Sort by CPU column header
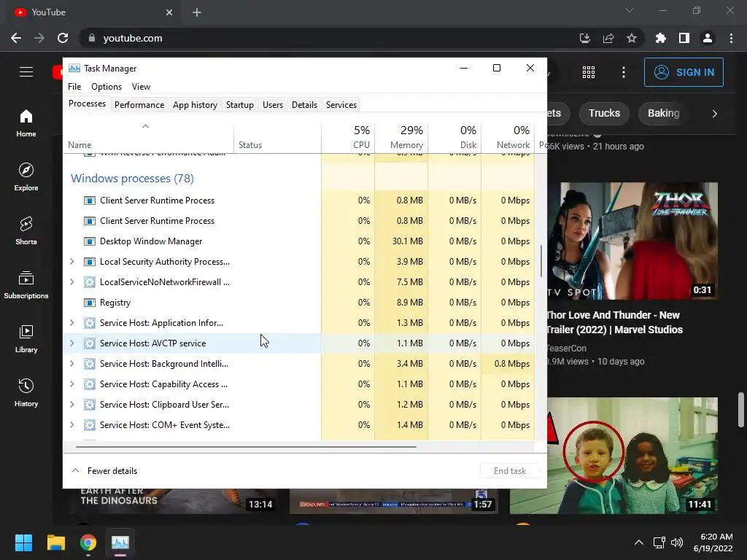Screen dimensions: 747x560 (348, 137)
